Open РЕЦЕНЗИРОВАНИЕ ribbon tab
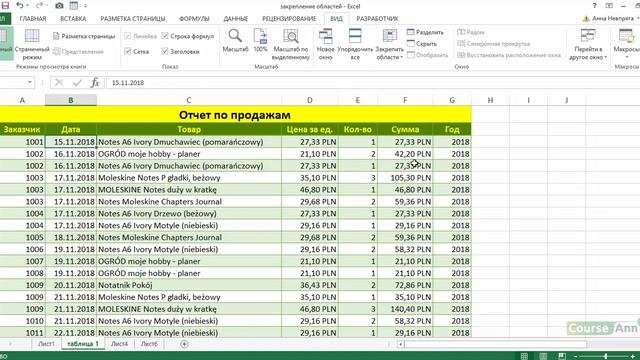 click(x=289, y=19)
